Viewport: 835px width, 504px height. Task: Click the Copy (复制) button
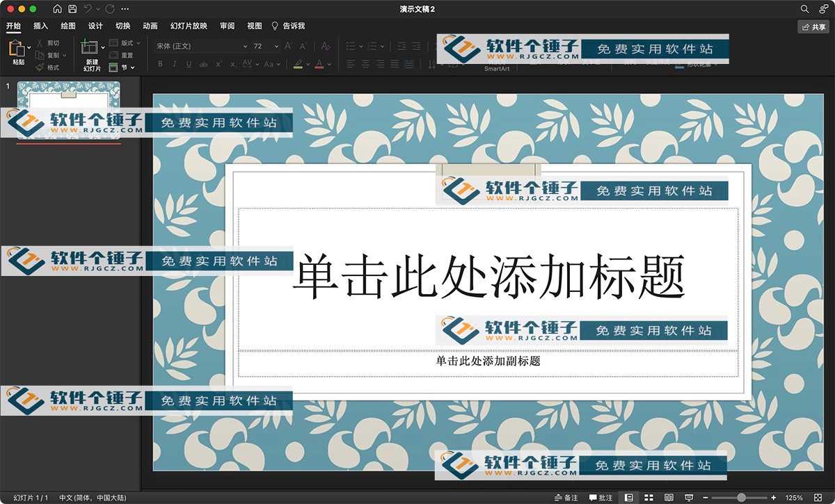click(49, 56)
